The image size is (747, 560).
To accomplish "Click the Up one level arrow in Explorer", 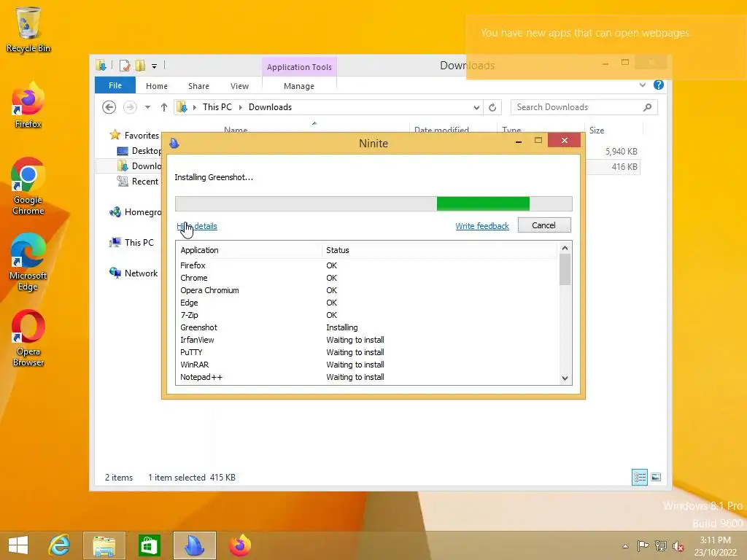I will pyautogui.click(x=164, y=107).
